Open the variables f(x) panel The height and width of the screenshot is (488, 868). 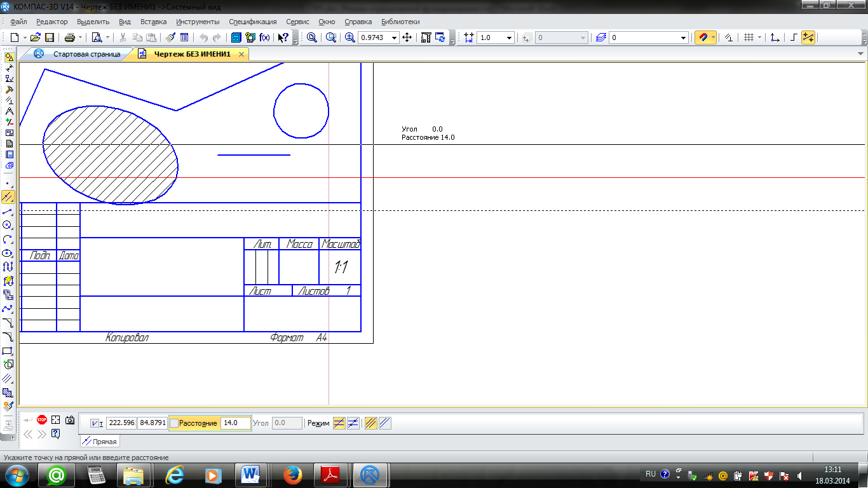(264, 37)
